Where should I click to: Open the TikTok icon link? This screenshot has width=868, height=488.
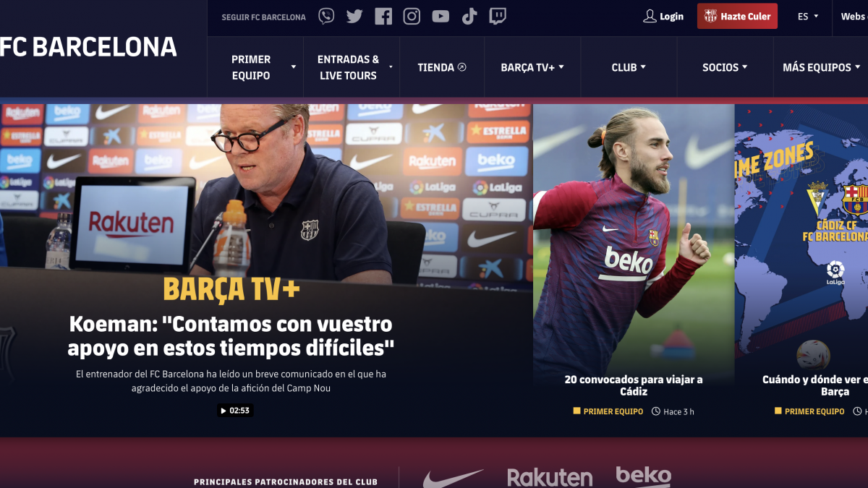(x=469, y=16)
